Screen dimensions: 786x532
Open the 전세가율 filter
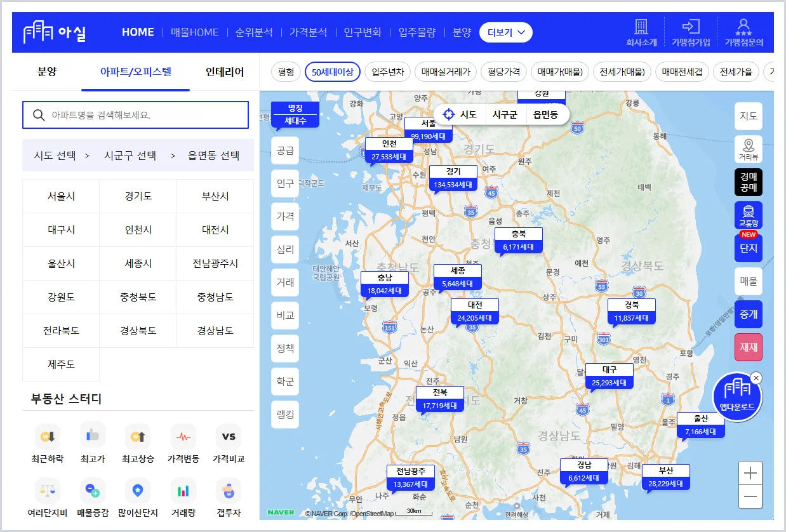[x=736, y=72]
